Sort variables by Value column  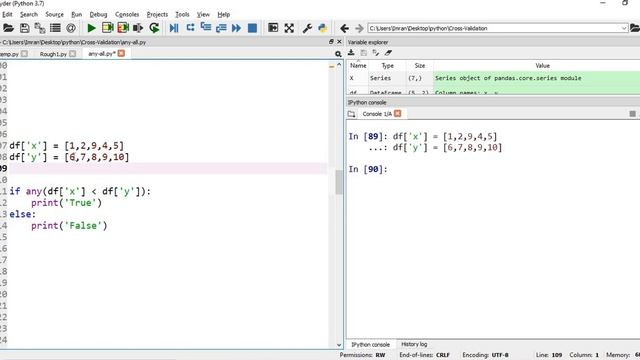(542, 65)
